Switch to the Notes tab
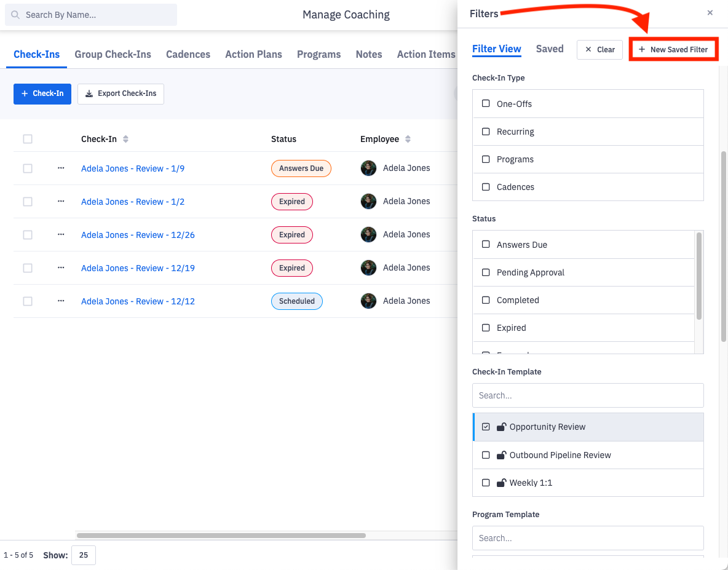This screenshot has width=728, height=570. click(x=369, y=54)
